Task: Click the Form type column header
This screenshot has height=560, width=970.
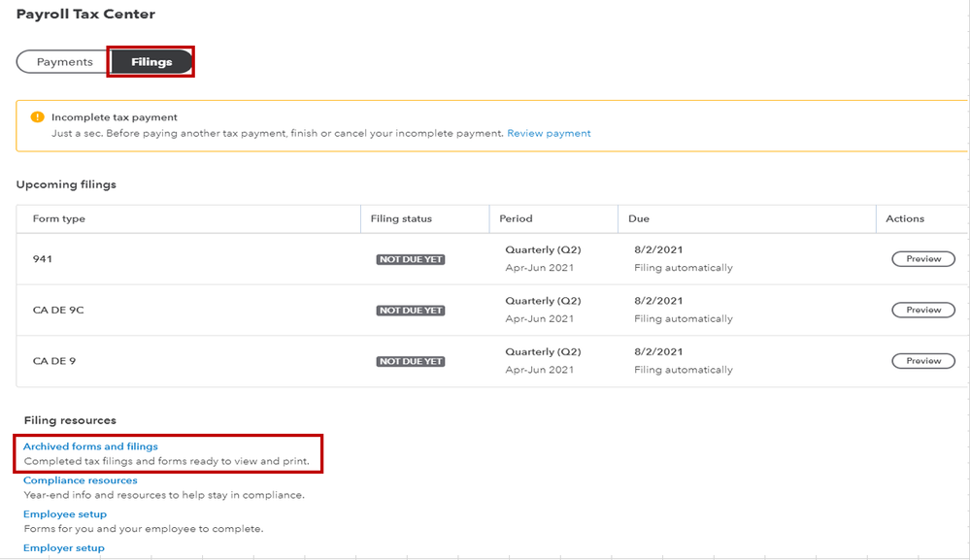Action: (59, 218)
